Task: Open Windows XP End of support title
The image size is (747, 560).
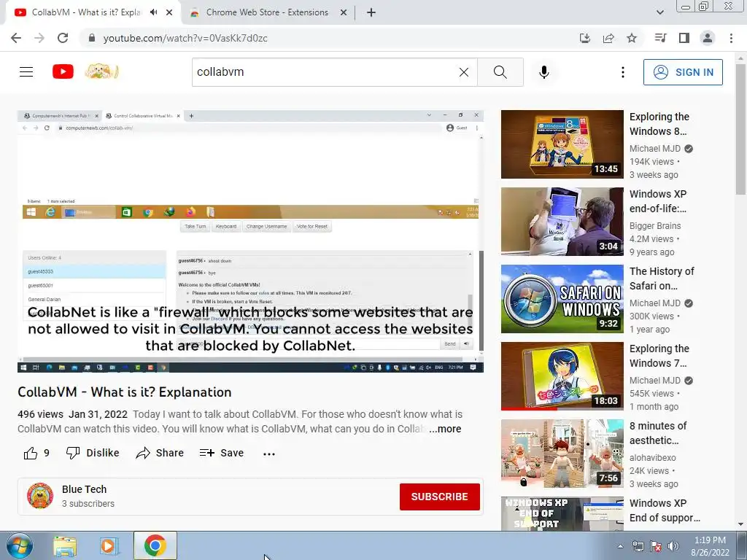Action: [x=665, y=510]
